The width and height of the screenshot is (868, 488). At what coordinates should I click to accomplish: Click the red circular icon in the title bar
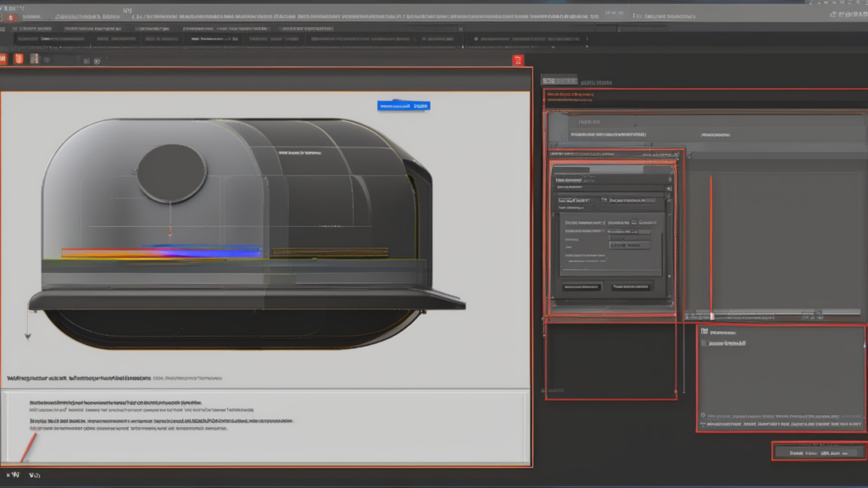click(11, 18)
